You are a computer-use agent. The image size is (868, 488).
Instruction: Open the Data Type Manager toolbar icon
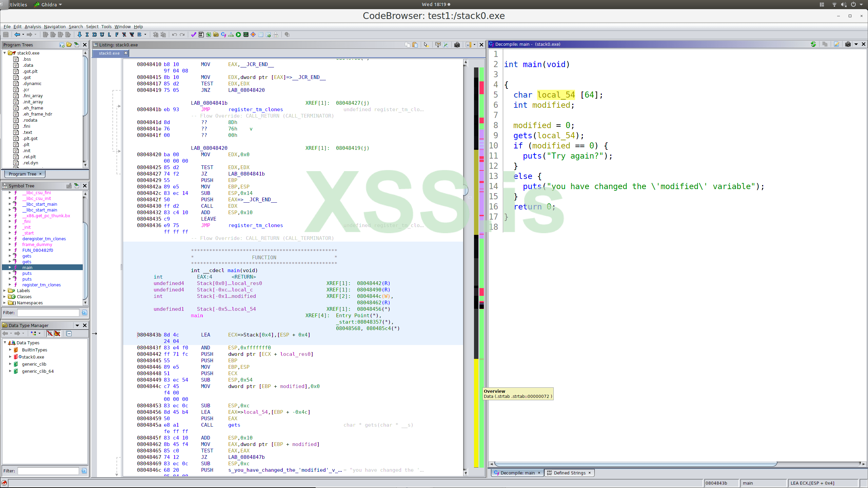(216, 35)
